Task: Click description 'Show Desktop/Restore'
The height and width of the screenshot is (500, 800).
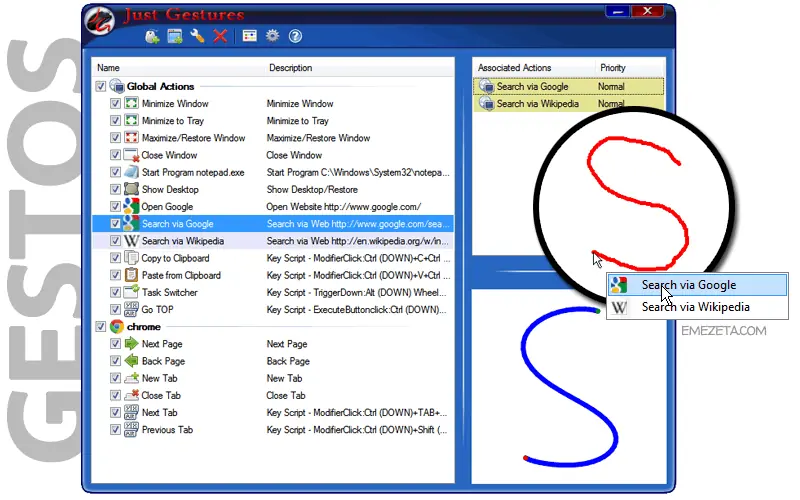Action: point(312,189)
